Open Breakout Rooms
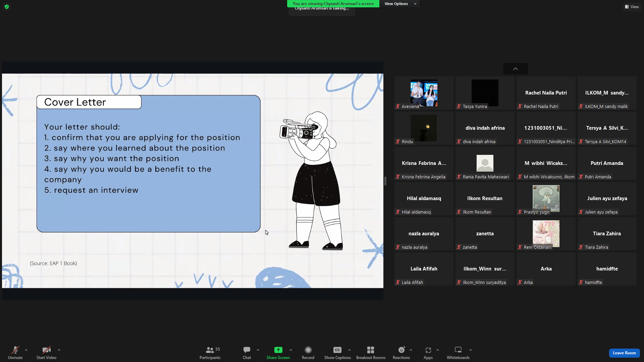This screenshot has height=362, width=644. 371,353
